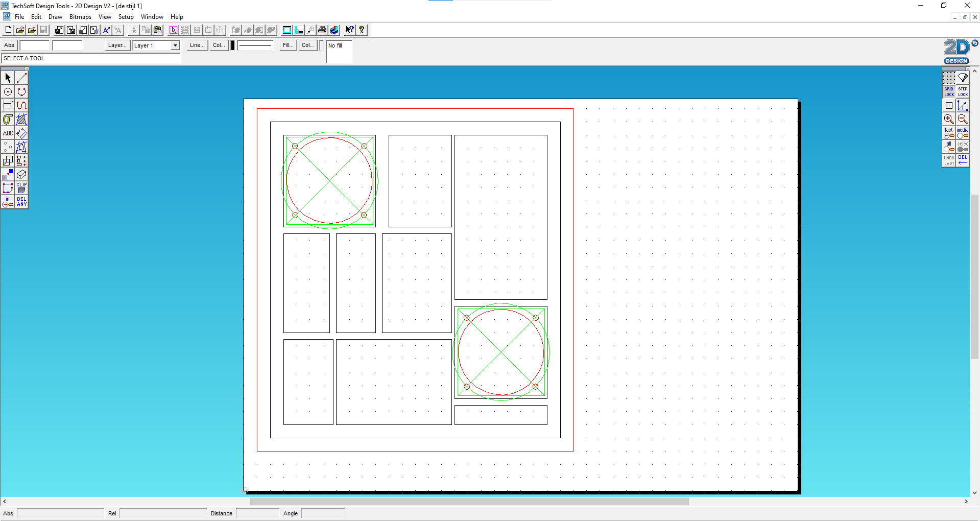Click the black line colour swatch
980x521 pixels.
233,45
